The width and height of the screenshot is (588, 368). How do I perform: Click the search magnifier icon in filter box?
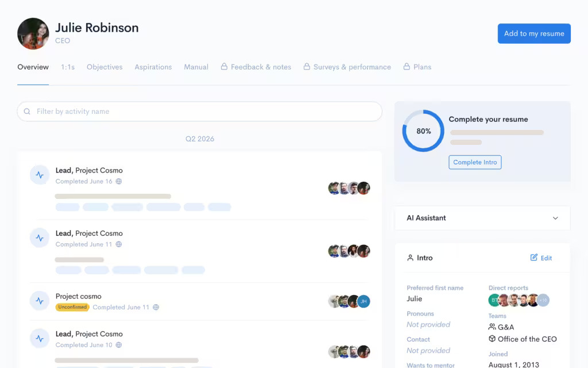pyautogui.click(x=27, y=112)
